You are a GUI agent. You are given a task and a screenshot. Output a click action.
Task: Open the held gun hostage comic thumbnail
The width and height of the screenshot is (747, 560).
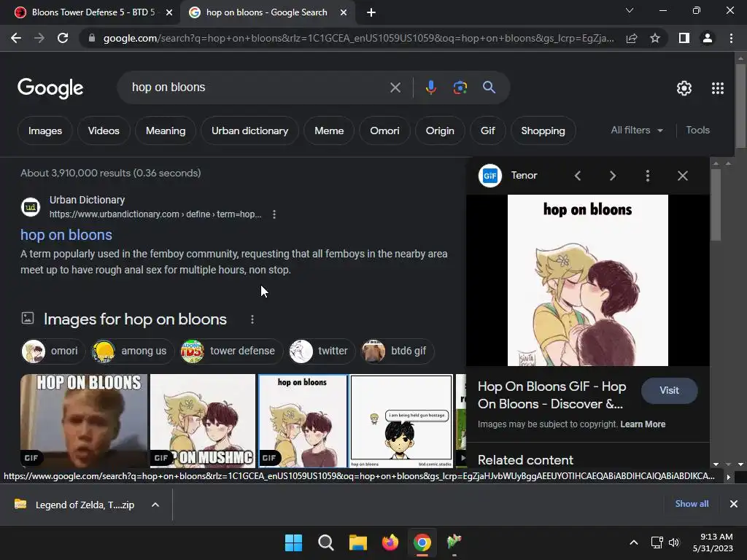(402, 421)
